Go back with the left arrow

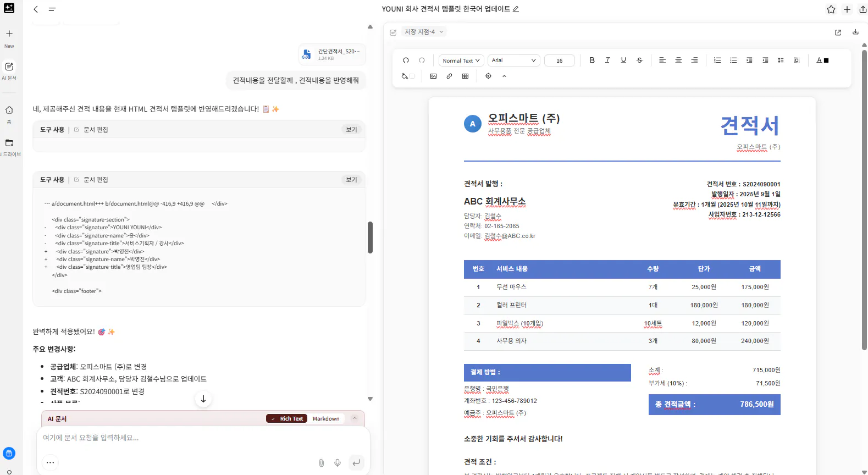tap(36, 9)
